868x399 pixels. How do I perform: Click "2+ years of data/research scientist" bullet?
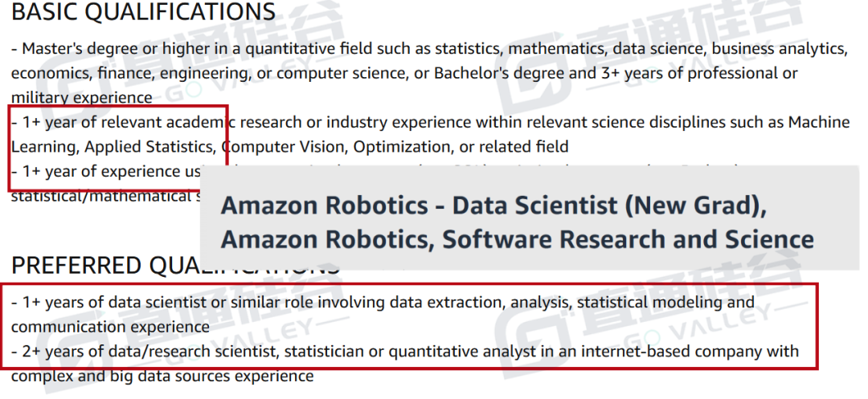point(404,352)
